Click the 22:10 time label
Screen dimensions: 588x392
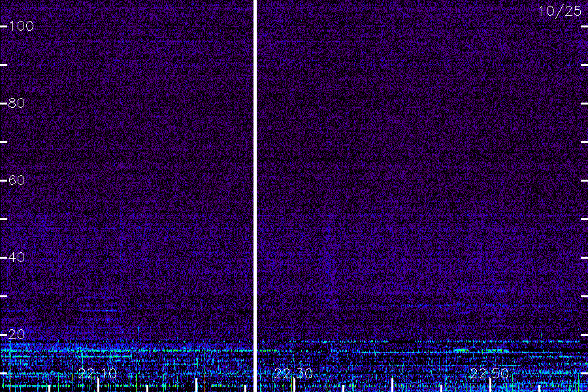[x=97, y=374]
